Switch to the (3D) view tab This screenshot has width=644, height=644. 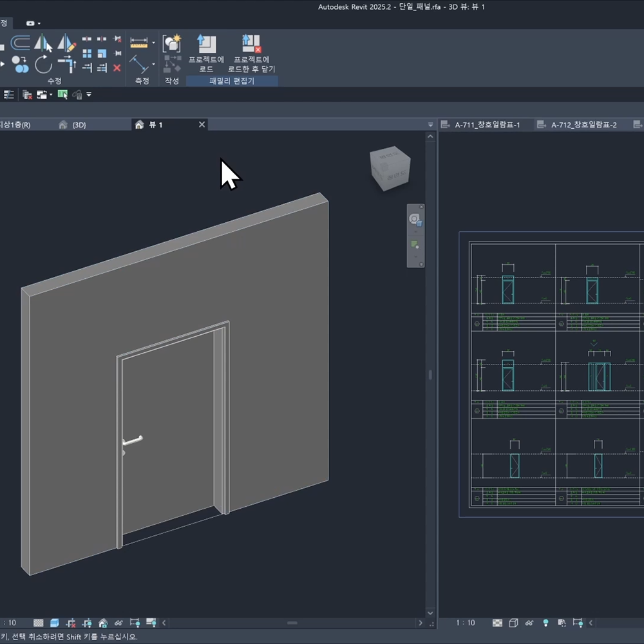pos(79,125)
